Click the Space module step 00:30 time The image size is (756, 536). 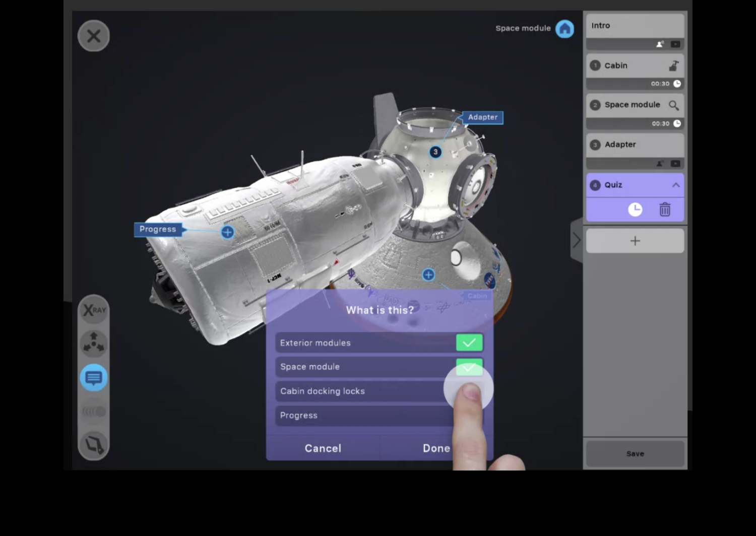660,123
